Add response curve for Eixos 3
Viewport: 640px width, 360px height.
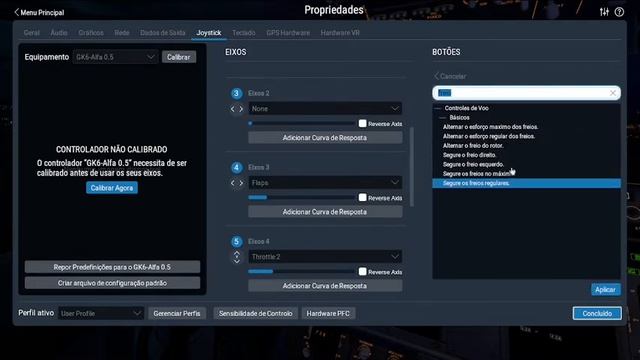tap(325, 212)
